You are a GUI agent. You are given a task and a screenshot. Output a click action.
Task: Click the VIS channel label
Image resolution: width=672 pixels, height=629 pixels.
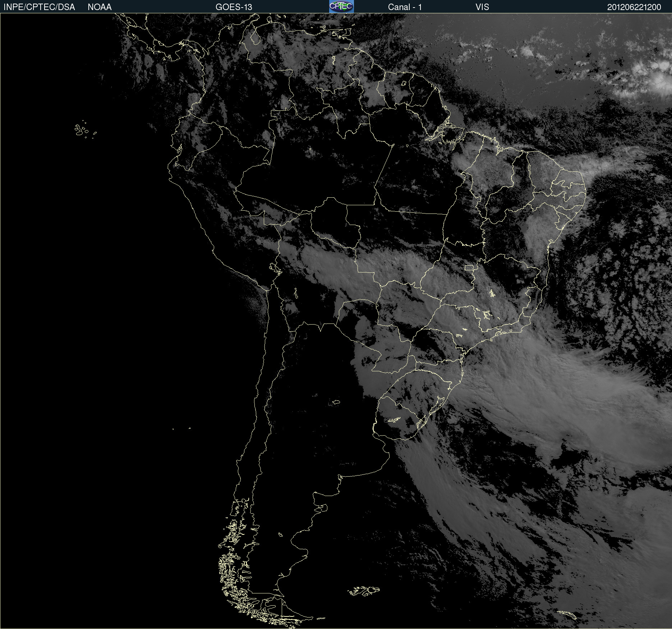[482, 7]
